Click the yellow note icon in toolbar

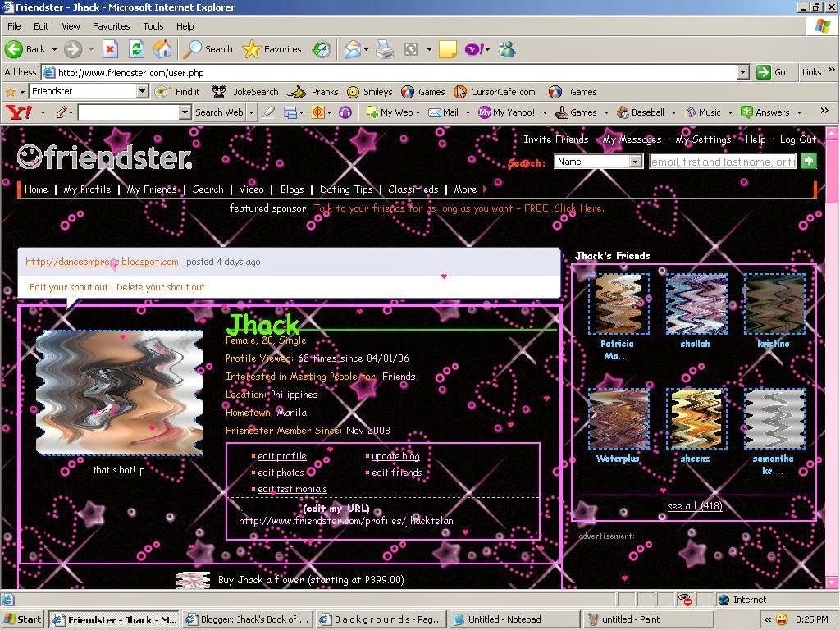click(447, 49)
